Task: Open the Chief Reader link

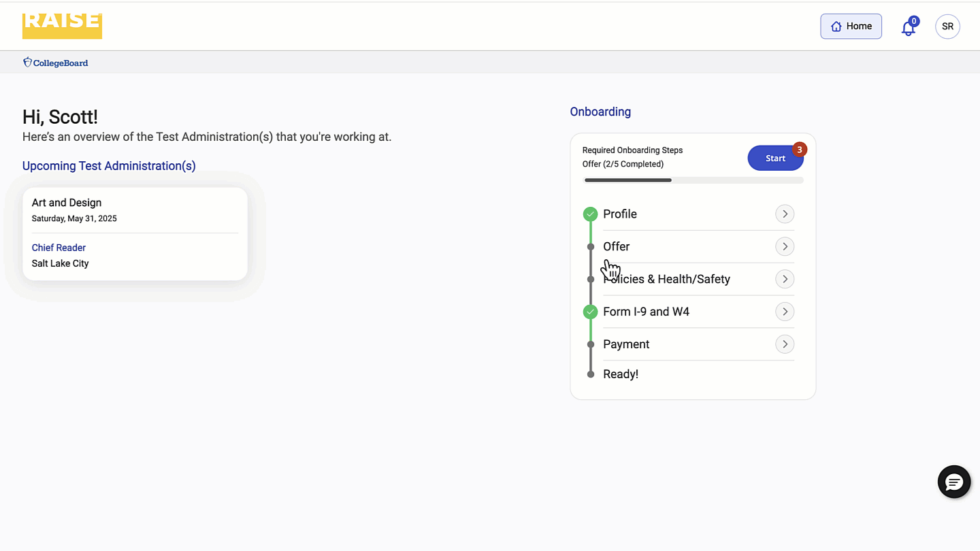Action: (x=59, y=248)
